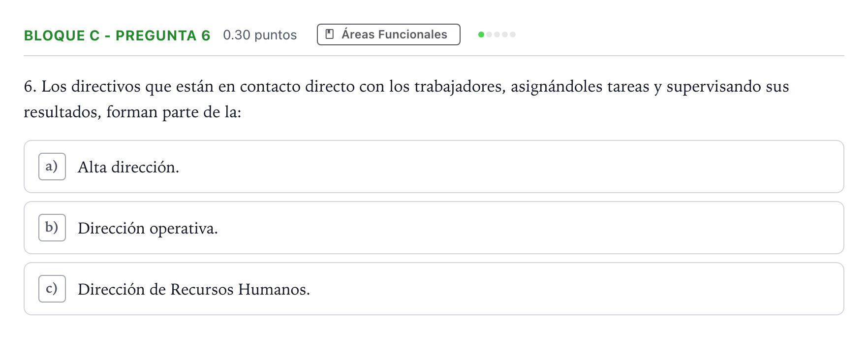Click the '0.30 puntos' score label
868x339 pixels.
260,35
